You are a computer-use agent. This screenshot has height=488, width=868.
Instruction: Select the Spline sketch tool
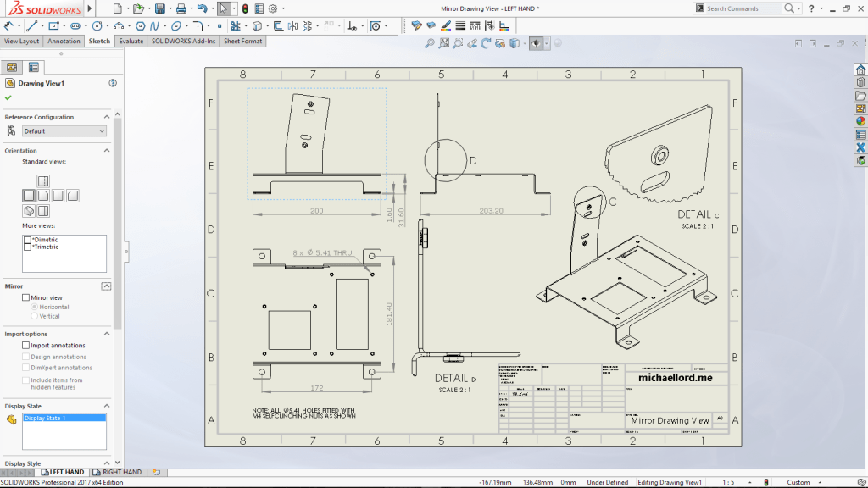click(x=154, y=25)
